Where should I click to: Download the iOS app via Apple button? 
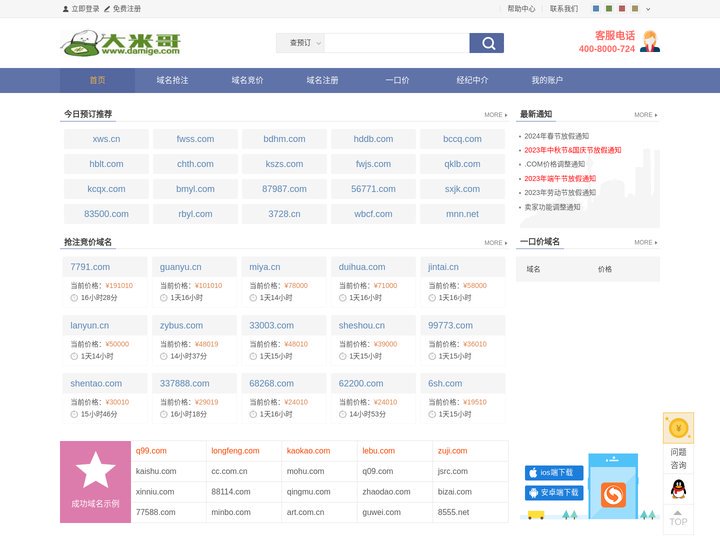click(x=554, y=472)
